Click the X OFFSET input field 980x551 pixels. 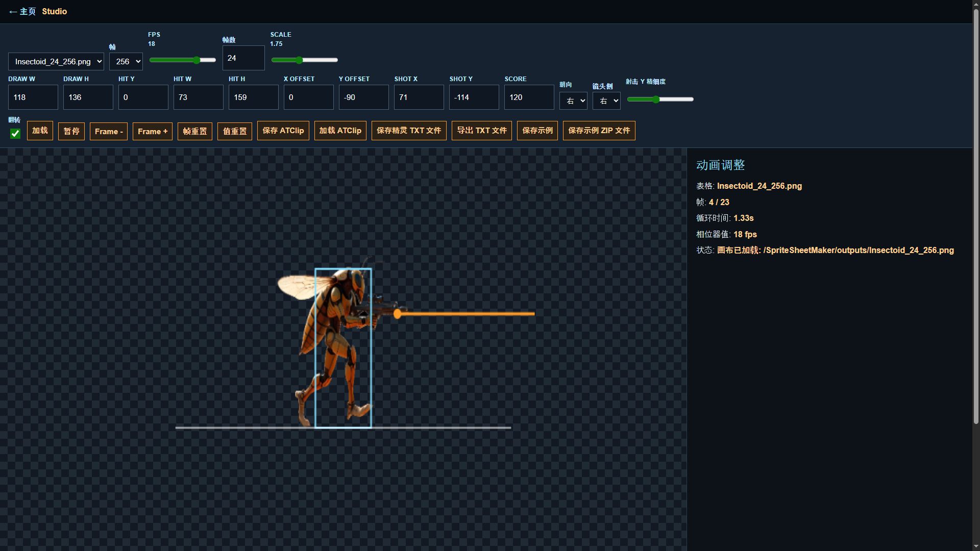(309, 97)
